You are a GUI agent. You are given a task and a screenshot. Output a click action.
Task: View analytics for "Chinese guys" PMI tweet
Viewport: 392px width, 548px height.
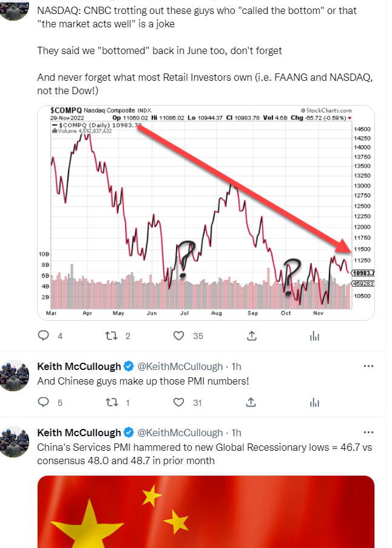(314, 402)
